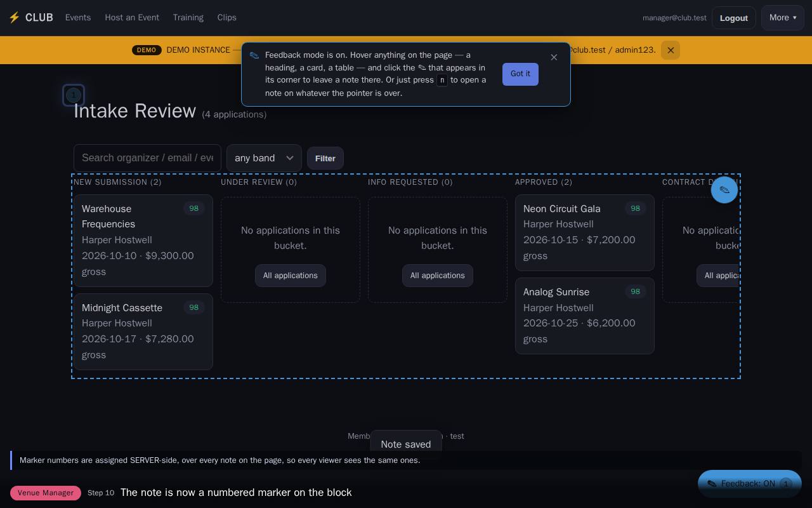Dismiss the orange demo instance banner
812x508 pixels.
point(671,50)
